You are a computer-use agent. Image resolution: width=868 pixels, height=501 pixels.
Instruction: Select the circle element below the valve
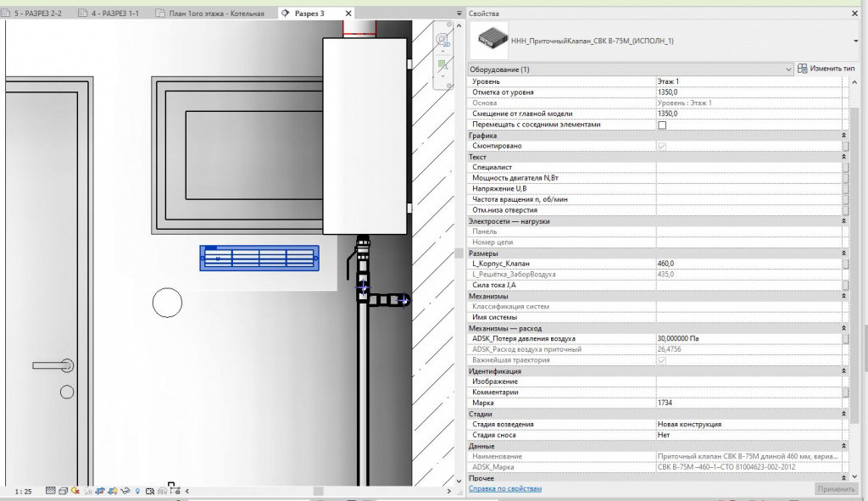[x=167, y=303]
